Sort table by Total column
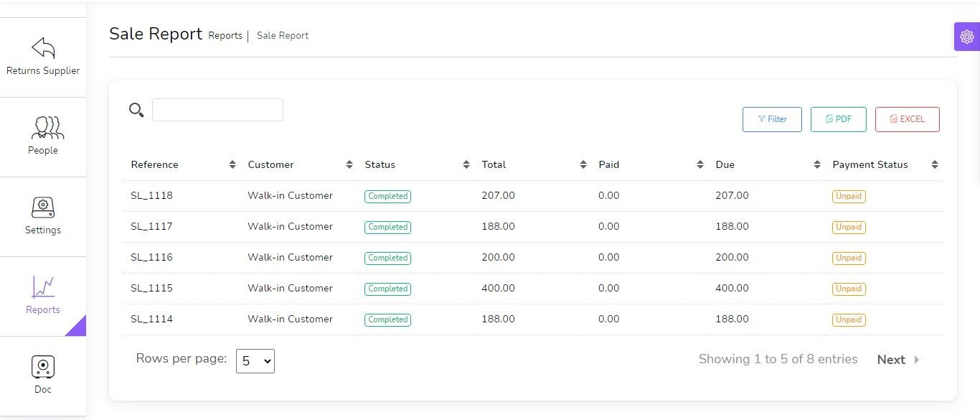This screenshot has width=980, height=420. click(x=583, y=165)
